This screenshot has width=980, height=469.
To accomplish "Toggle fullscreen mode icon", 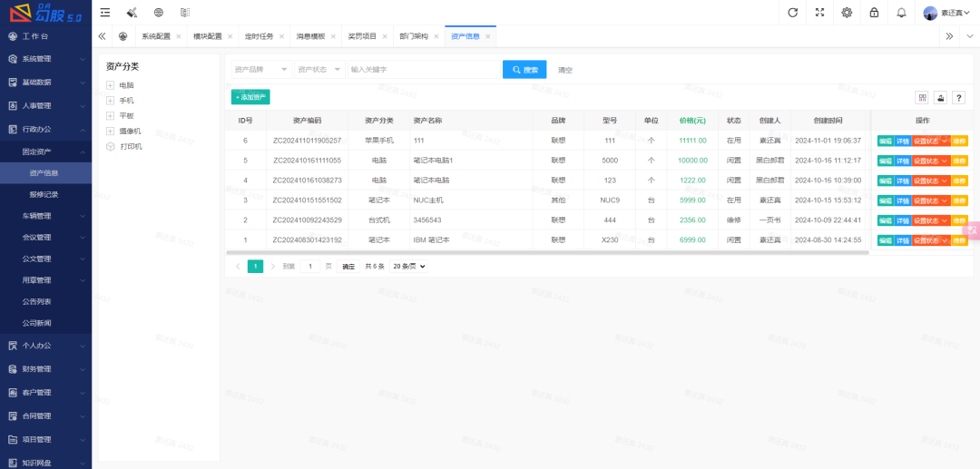I will coord(819,13).
